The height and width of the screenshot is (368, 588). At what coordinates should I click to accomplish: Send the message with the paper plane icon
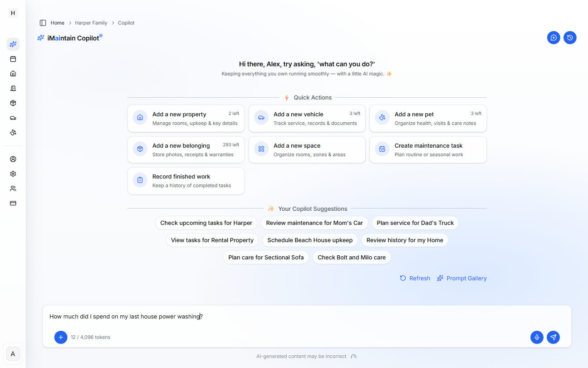pyautogui.click(x=553, y=337)
